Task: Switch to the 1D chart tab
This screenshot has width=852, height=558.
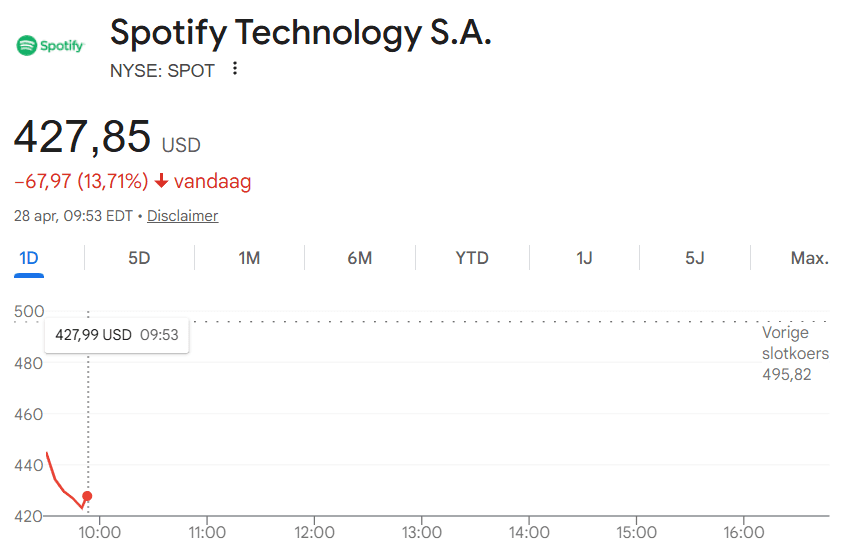Action: pos(29,258)
